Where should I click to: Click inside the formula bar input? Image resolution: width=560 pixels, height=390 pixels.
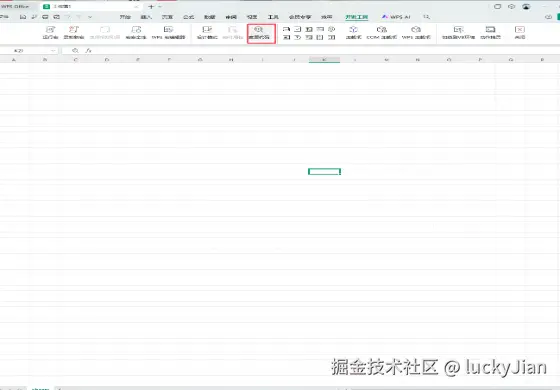click(x=325, y=51)
